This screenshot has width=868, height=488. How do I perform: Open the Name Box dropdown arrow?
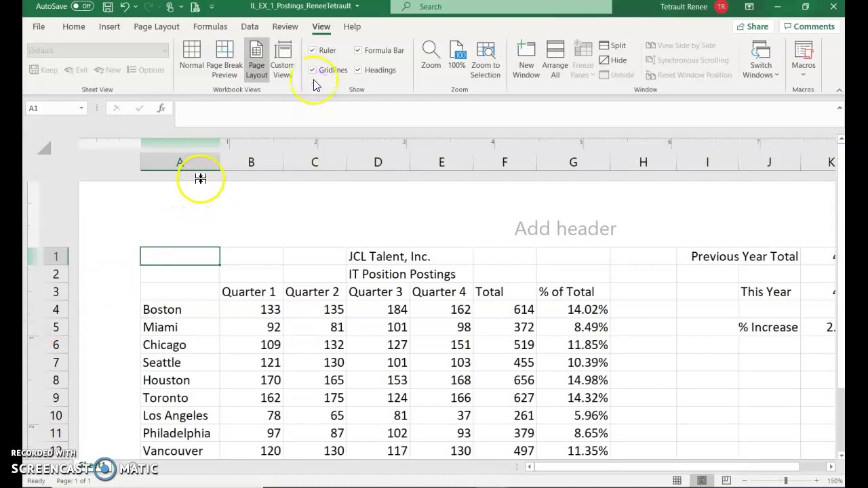pyautogui.click(x=81, y=108)
